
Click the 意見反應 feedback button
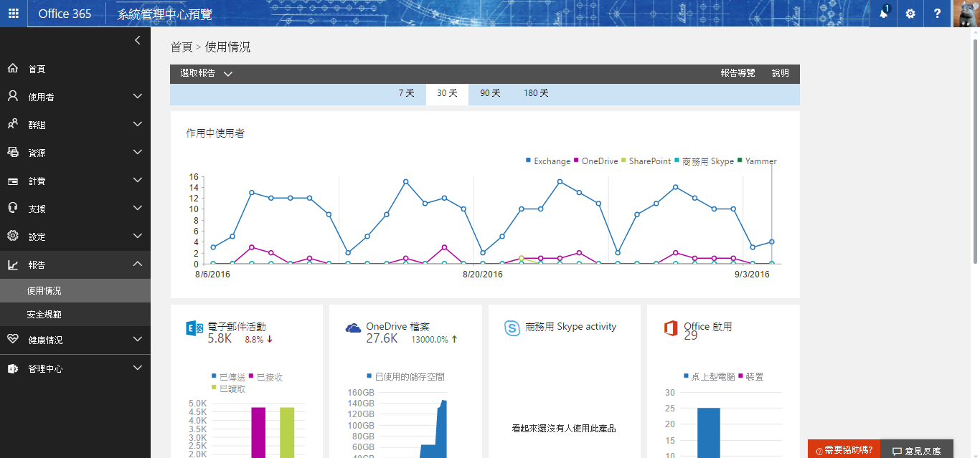917,449
